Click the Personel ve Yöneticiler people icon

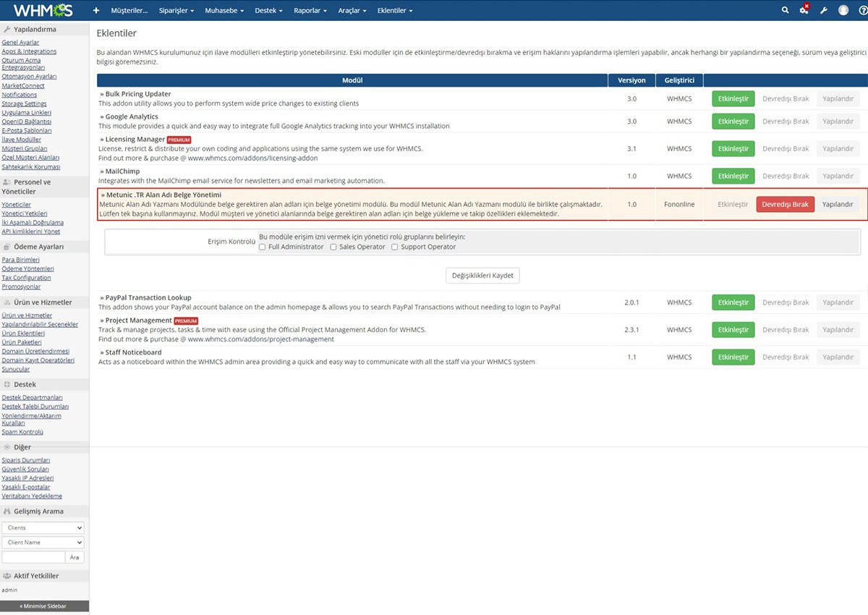coord(7,182)
